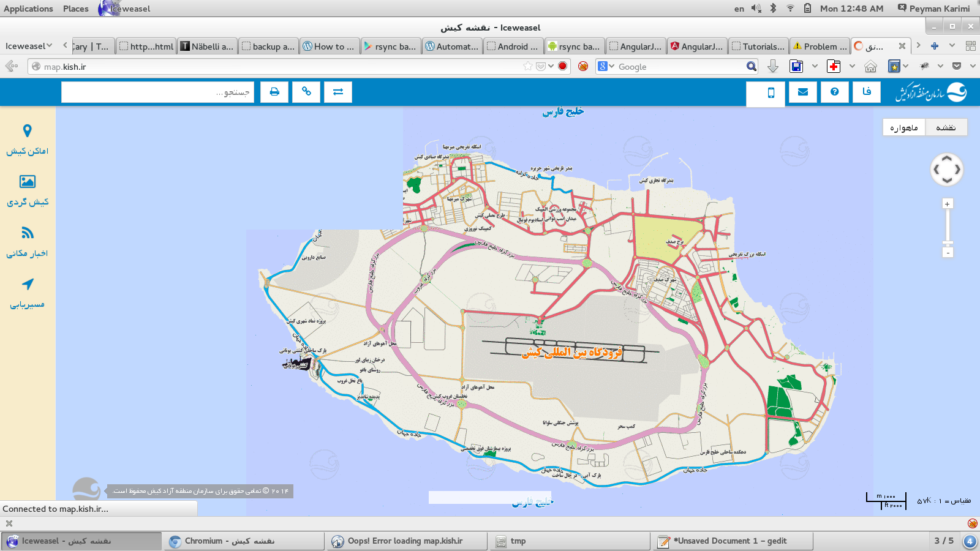Click the map pan compass control
Screen dimensions: 980x551
[947, 170]
